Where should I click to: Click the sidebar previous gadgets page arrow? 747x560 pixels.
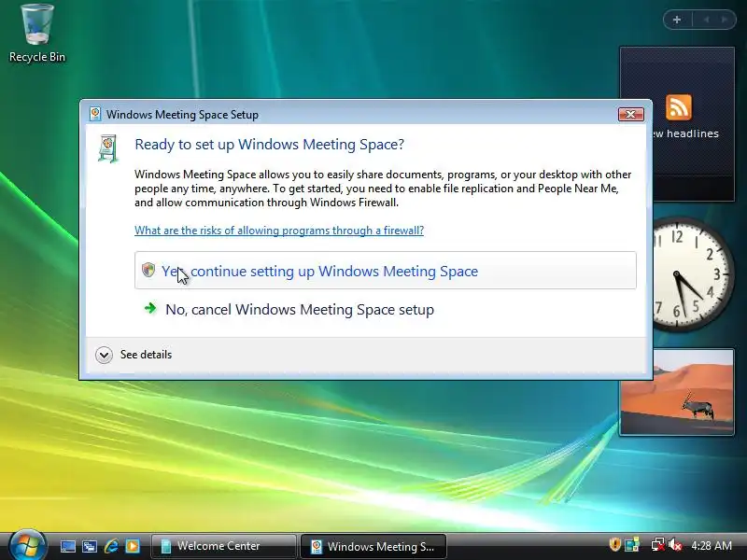tap(706, 20)
